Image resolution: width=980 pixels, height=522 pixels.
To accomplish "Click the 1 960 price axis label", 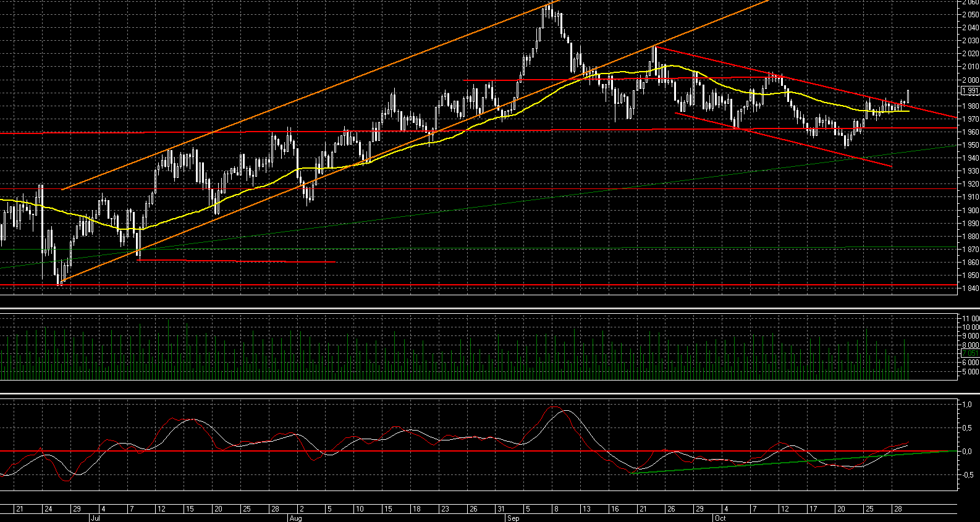I will (971, 132).
